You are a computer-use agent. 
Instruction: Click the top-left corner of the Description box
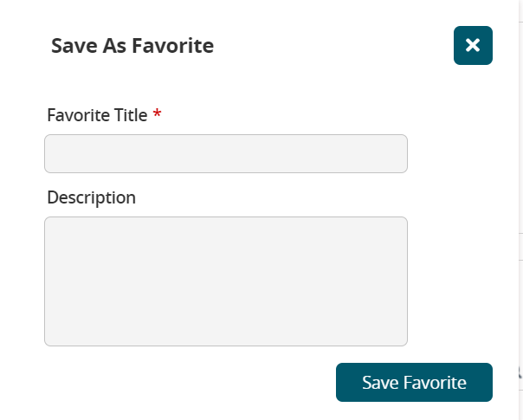click(54, 226)
